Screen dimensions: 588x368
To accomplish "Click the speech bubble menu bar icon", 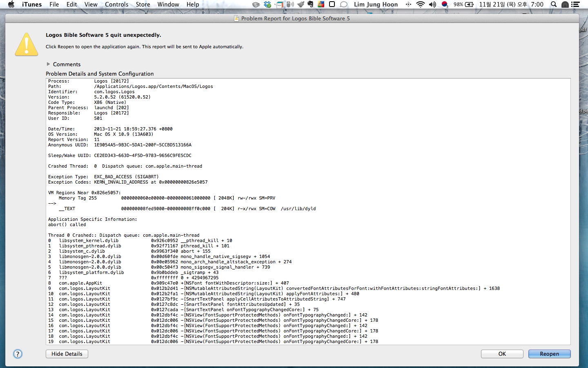I will coord(344,4).
